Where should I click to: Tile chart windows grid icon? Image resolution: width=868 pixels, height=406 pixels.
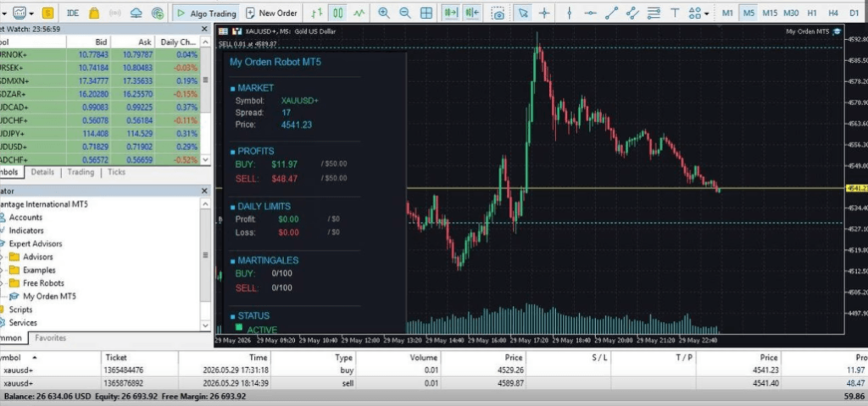[426, 12]
